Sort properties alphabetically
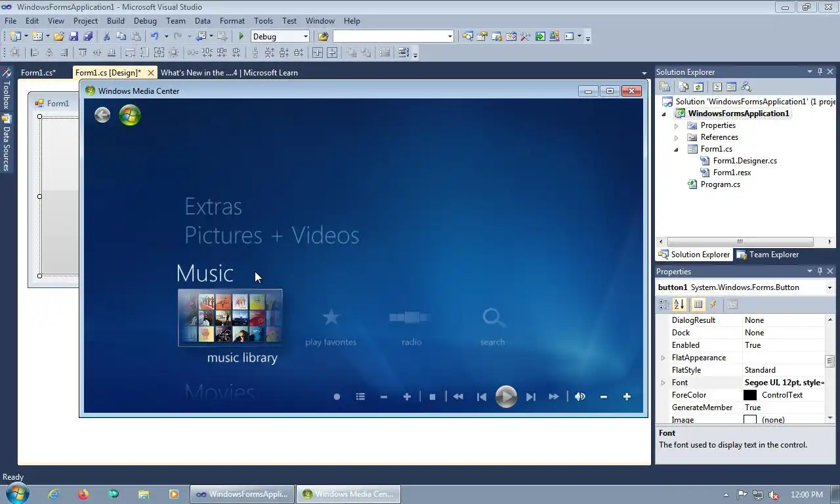Viewport: 840px width, 504px height. point(679,304)
